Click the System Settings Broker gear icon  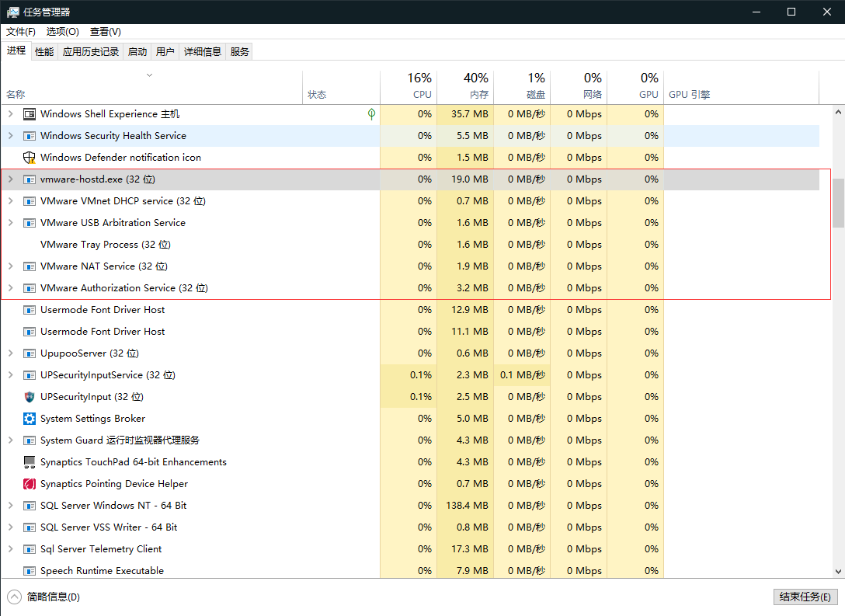pos(28,418)
